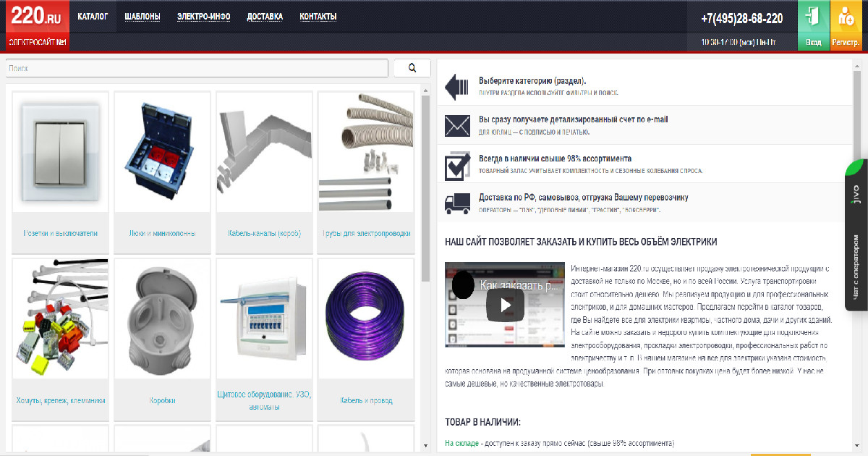
Task: Follow the Кабель и провод link
Action: coord(366,400)
